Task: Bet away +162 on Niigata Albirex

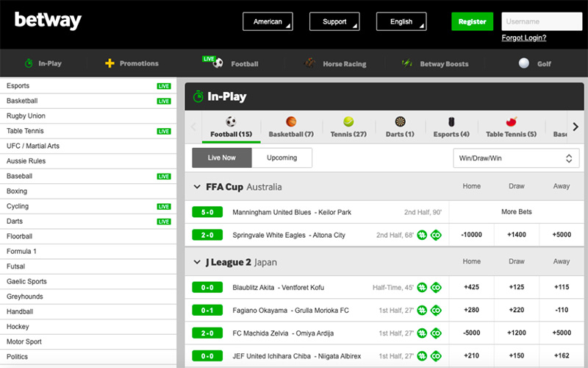Action: [x=562, y=355]
